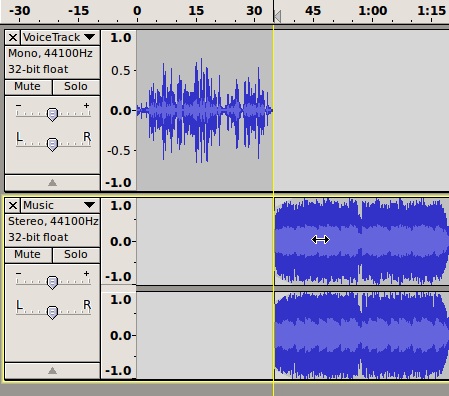Collapse the VoiceTrack track using the triangle
This screenshot has width=449, height=396.
point(52,183)
